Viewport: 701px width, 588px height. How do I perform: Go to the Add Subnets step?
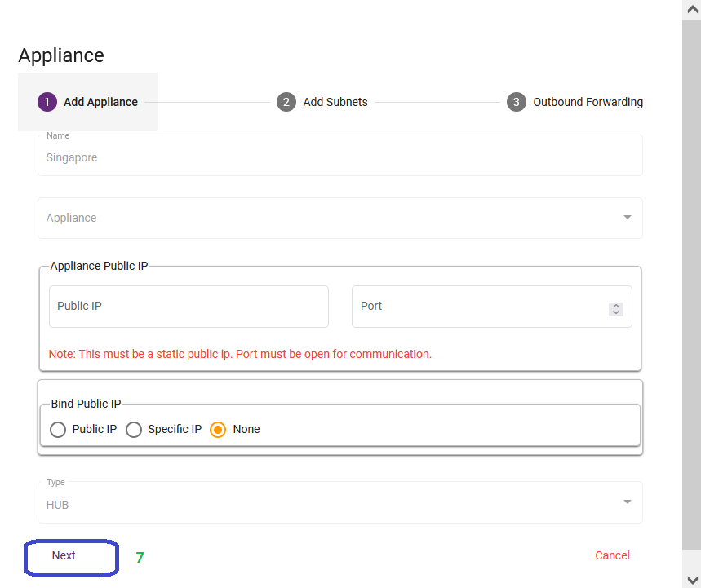(335, 102)
